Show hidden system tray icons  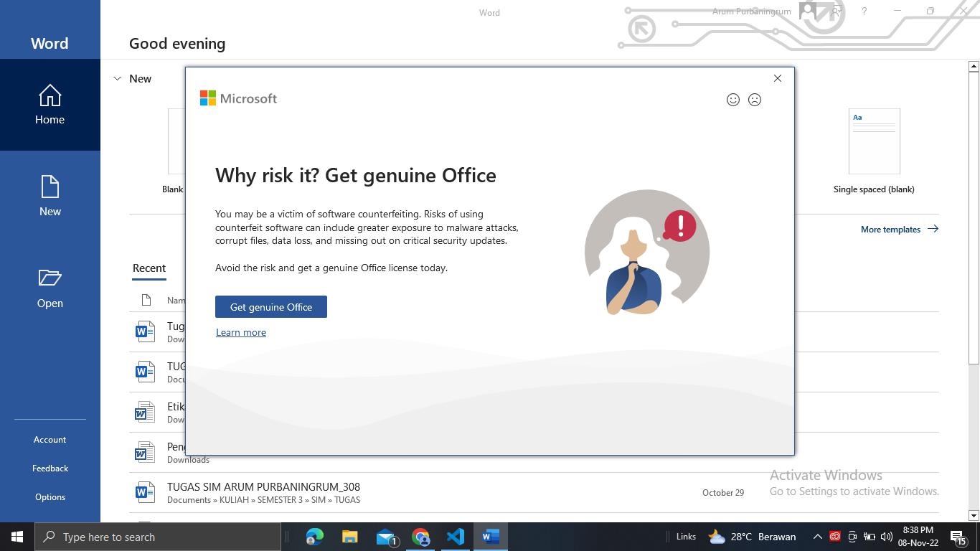[817, 537]
